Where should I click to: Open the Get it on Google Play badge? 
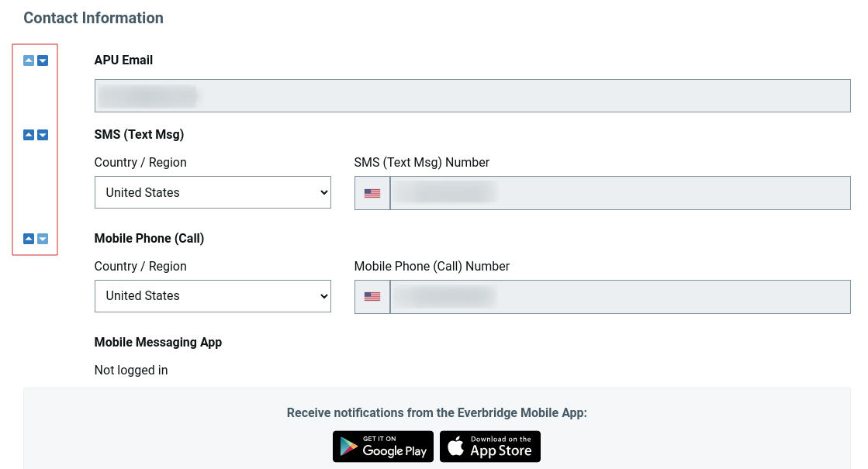[383, 447]
